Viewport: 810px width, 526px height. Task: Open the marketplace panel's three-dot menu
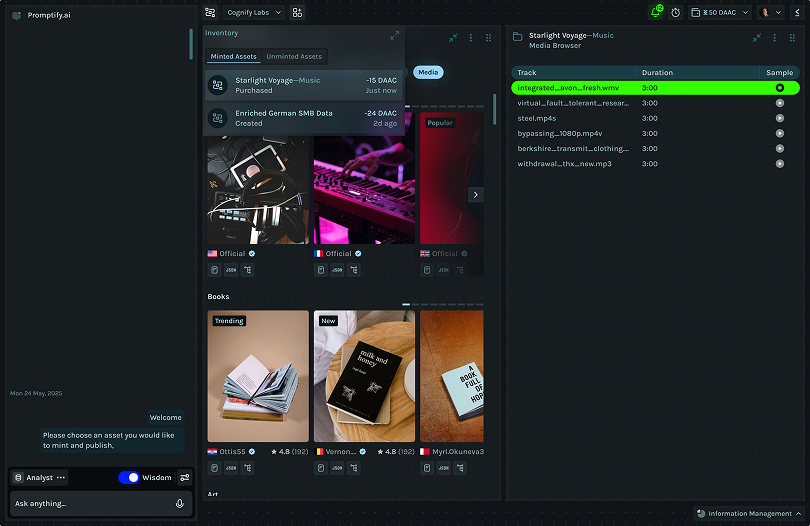(x=471, y=38)
